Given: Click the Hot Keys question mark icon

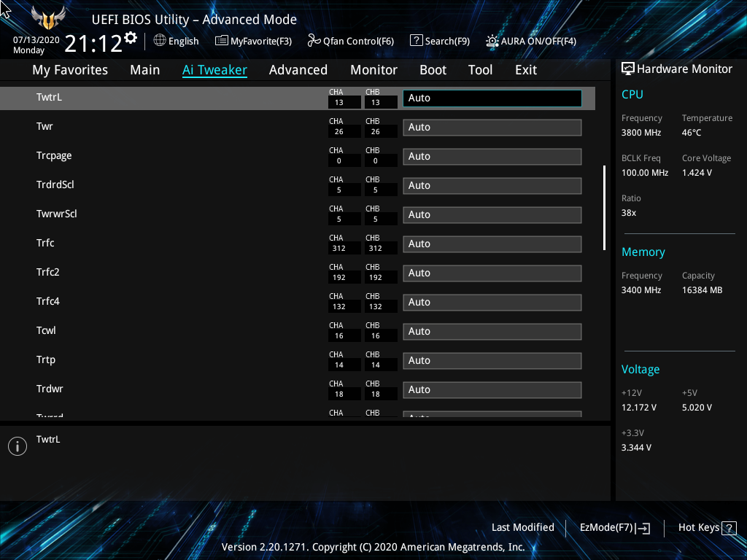Looking at the screenshot, I should point(729,528).
